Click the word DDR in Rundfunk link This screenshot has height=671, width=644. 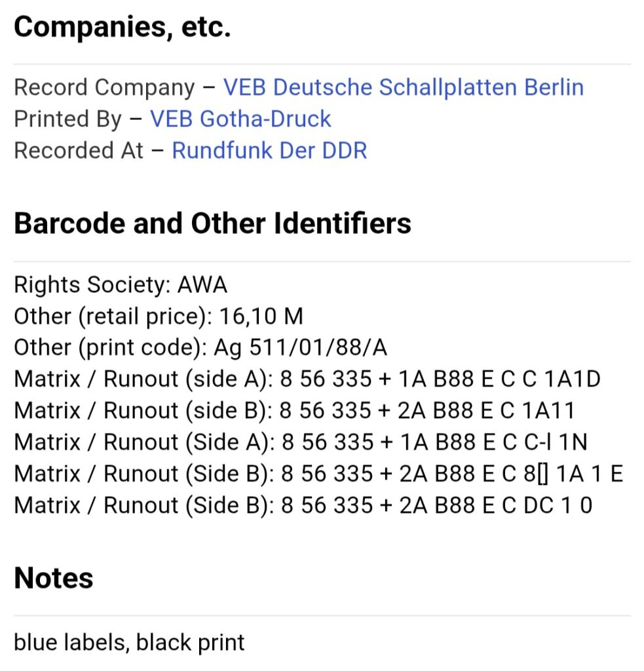tap(345, 151)
